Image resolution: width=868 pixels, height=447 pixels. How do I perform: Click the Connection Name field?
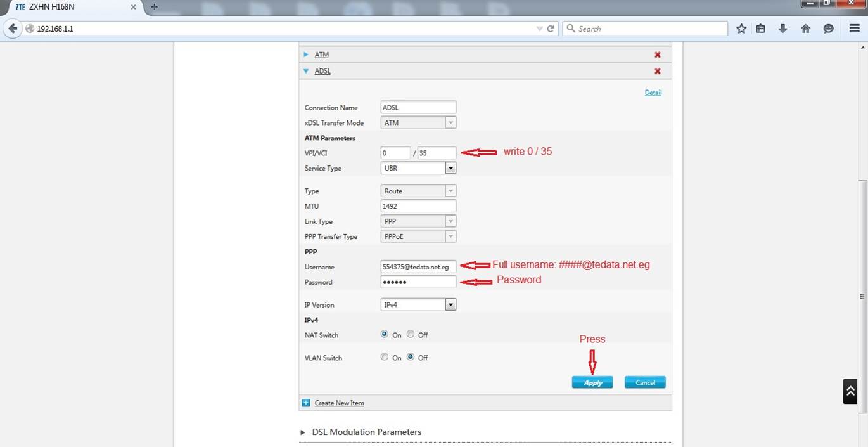click(418, 107)
